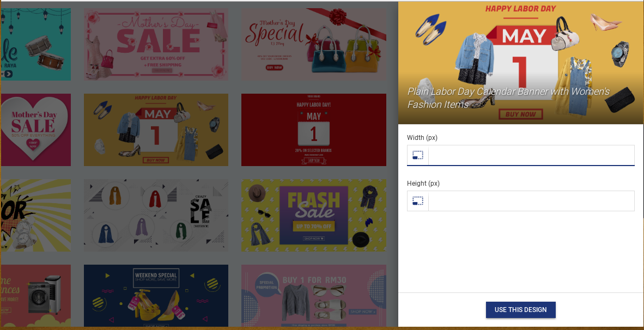Viewport: 644px width, 330px height.
Task: Open the Buy 1 For RM30 banner
Action: (x=314, y=296)
